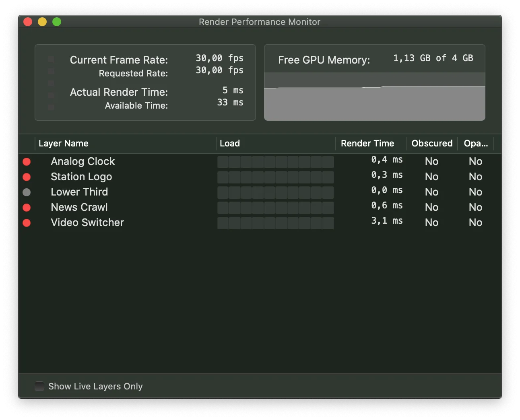Image resolution: width=520 pixels, height=420 pixels.
Task: Click the red status dot for Analog Clock
Action: (x=27, y=162)
